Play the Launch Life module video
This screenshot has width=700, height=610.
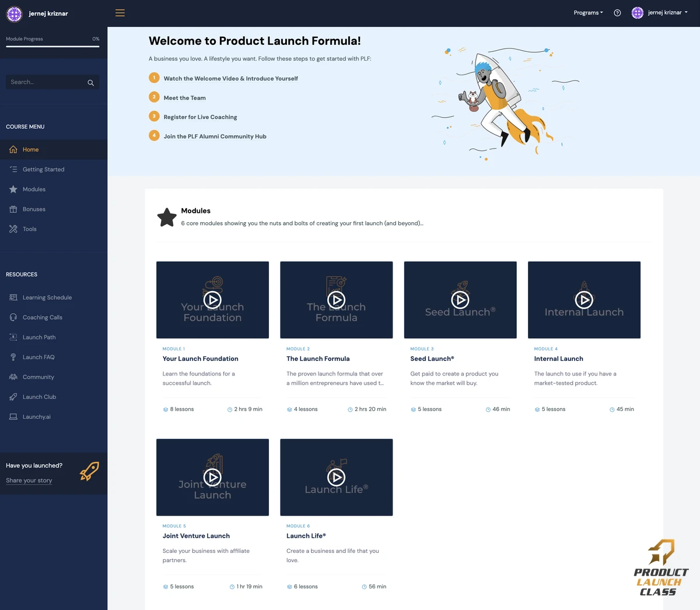[x=336, y=477]
